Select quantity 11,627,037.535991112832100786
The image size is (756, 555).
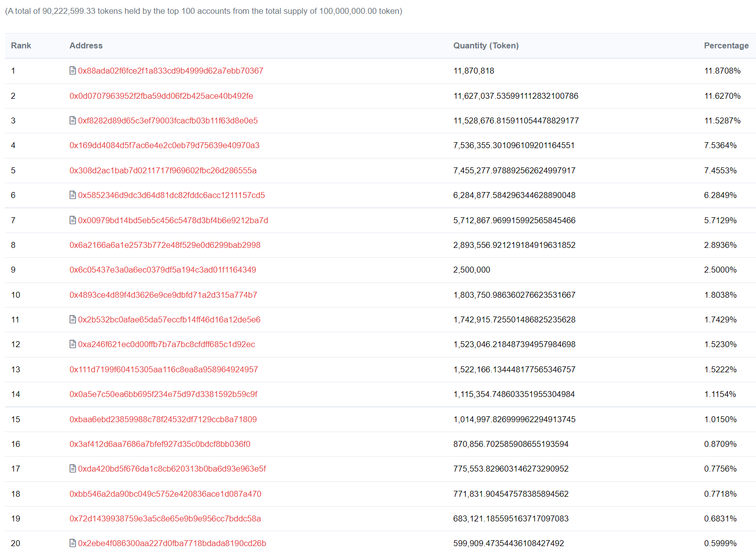(x=516, y=96)
